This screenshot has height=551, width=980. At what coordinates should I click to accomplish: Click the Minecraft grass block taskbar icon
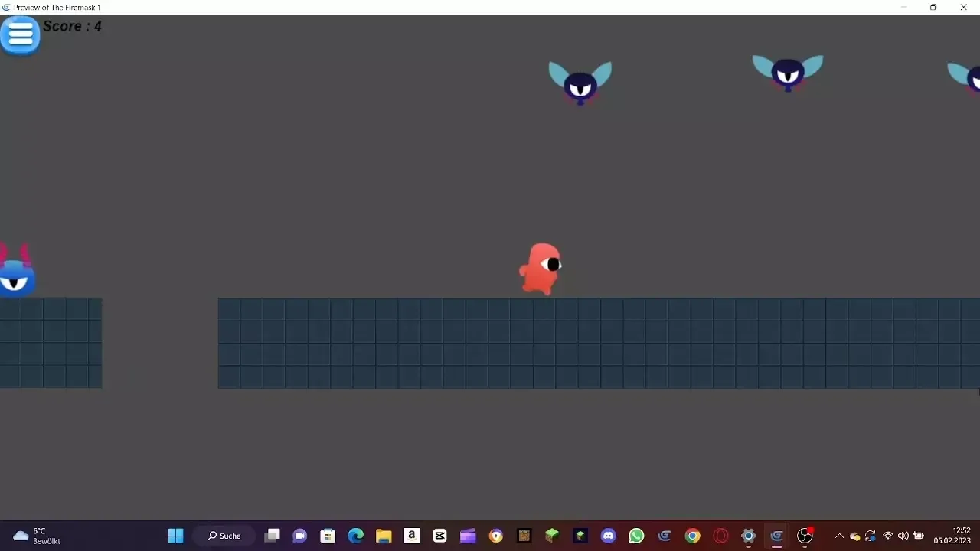click(552, 536)
